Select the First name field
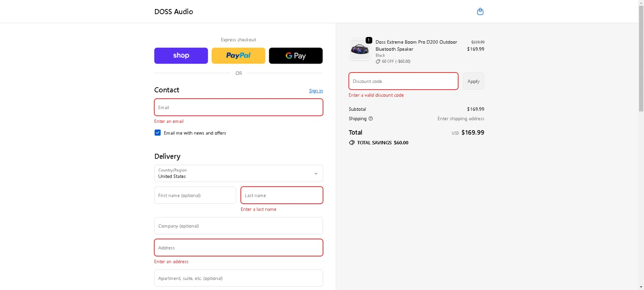 click(195, 195)
